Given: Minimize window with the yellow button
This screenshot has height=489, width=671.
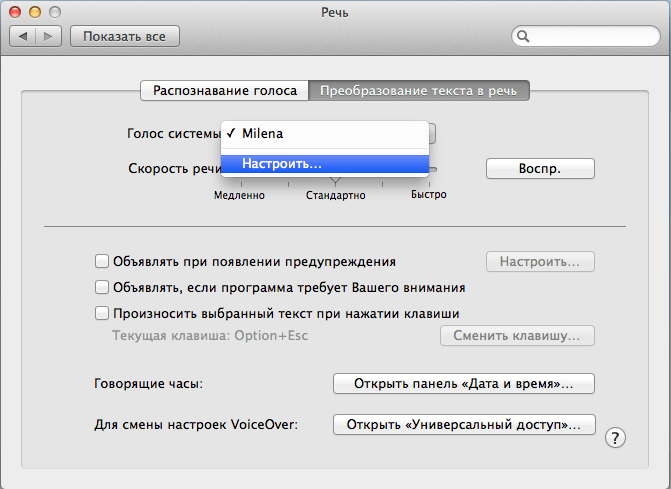Looking at the screenshot, I should pos(38,11).
